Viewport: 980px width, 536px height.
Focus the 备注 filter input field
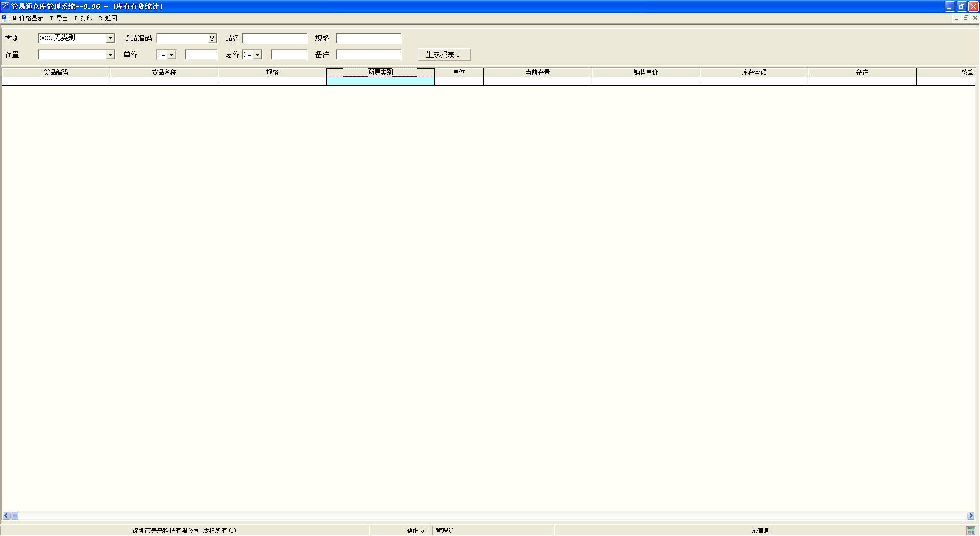pos(369,55)
